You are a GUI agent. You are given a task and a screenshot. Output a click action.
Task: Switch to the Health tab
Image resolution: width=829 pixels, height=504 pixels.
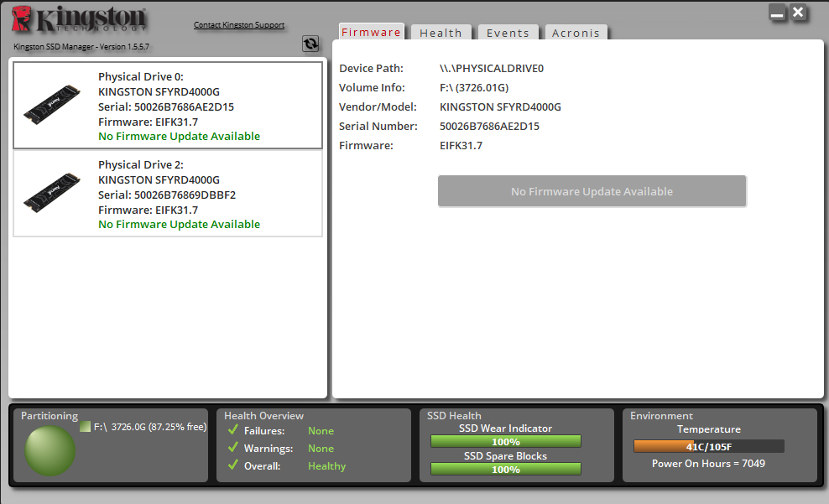pos(441,33)
